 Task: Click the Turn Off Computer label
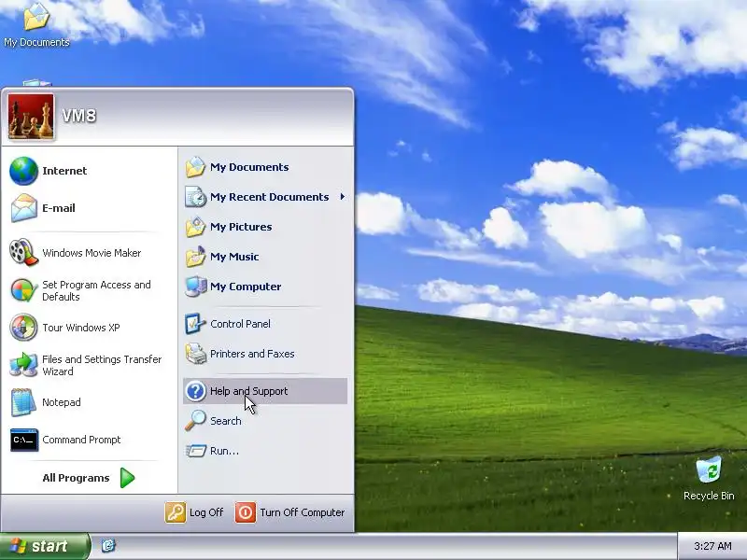302,512
